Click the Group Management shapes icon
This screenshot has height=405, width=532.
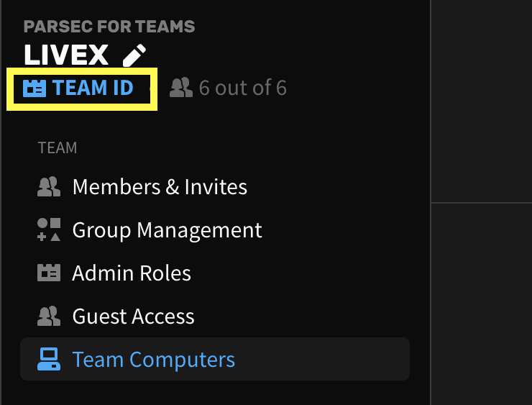49,230
